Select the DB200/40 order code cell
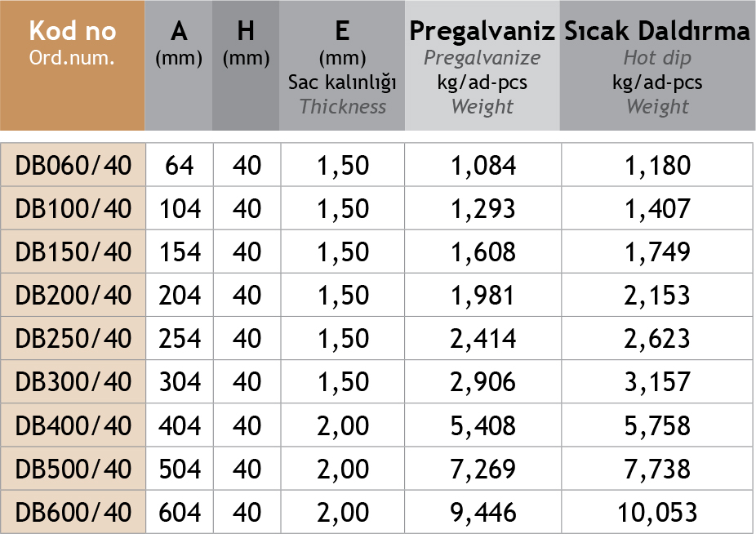This screenshot has width=756, height=534. click(73, 296)
